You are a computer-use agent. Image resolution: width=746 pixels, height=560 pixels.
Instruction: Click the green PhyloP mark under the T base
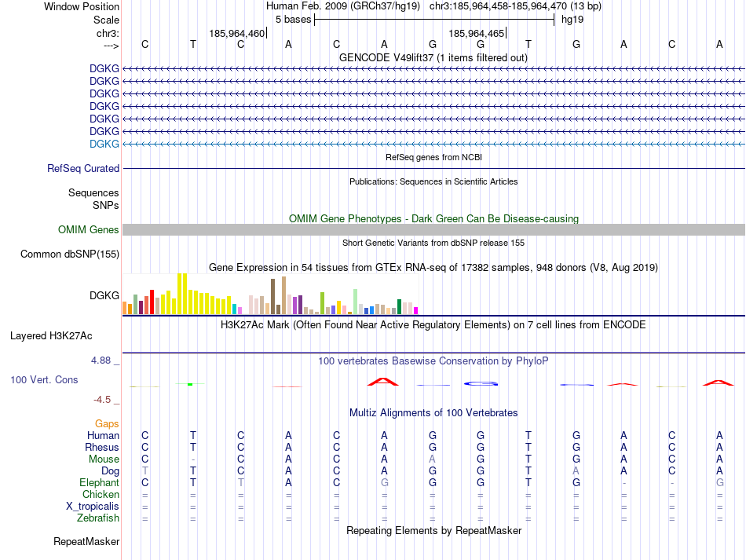pyautogui.click(x=190, y=384)
